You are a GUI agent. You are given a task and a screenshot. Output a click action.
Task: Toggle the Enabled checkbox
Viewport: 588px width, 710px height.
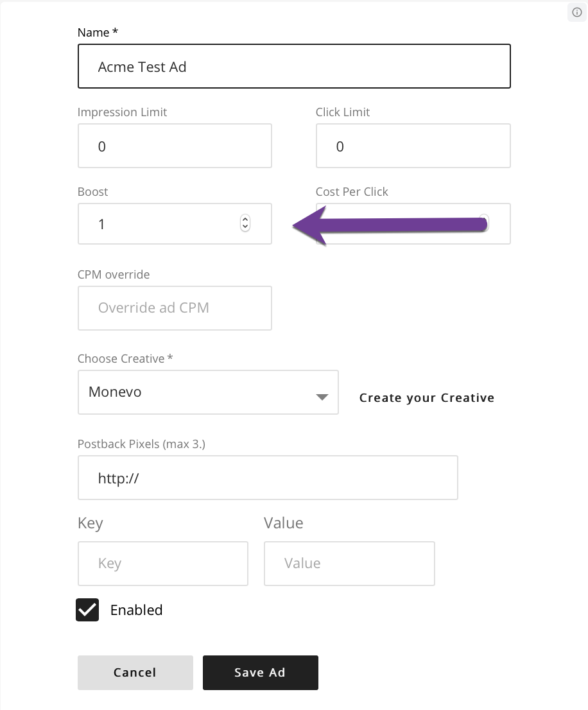87,610
